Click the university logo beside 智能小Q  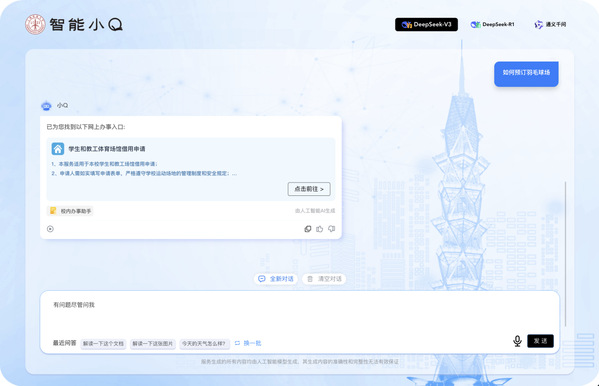pyautogui.click(x=35, y=24)
